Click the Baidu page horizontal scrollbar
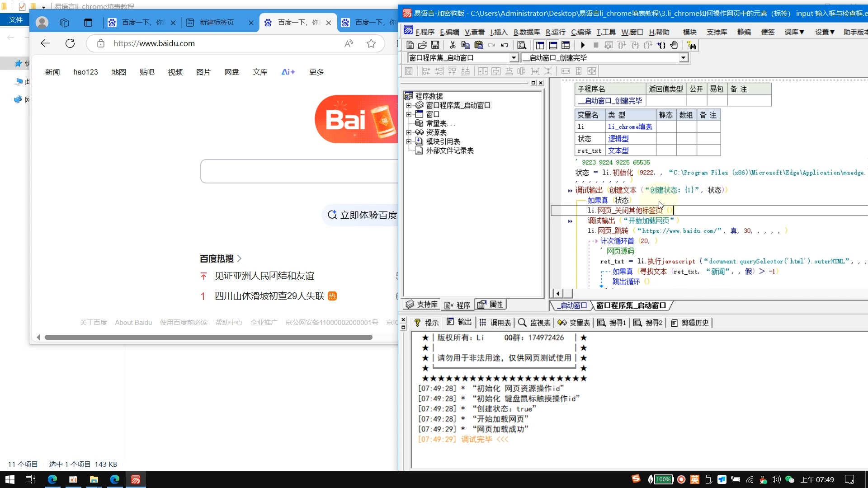 pos(208,338)
